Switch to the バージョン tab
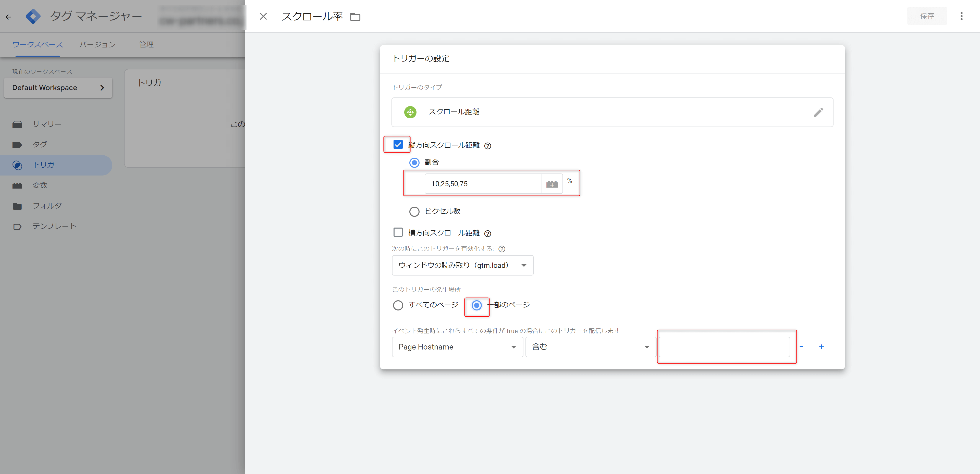Viewport: 980px width, 474px height. pos(97,44)
